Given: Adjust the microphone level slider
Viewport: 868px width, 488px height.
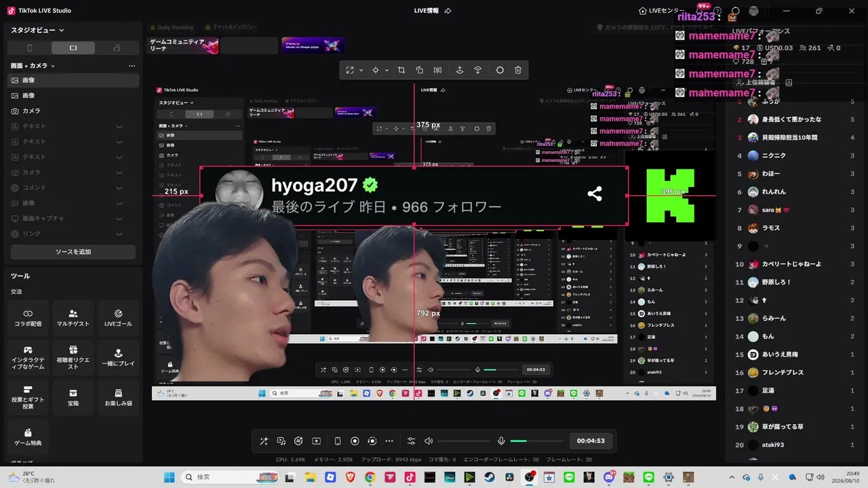Looking at the screenshot, I should coord(536,441).
